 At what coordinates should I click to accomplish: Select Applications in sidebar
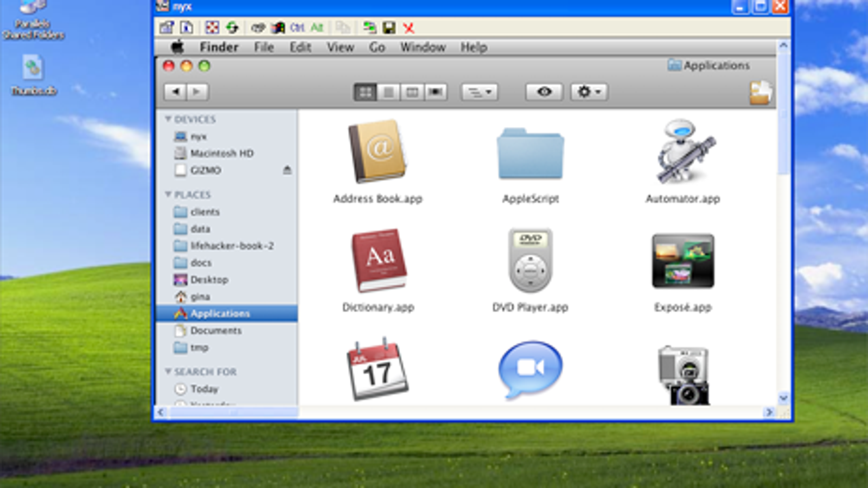226,313
